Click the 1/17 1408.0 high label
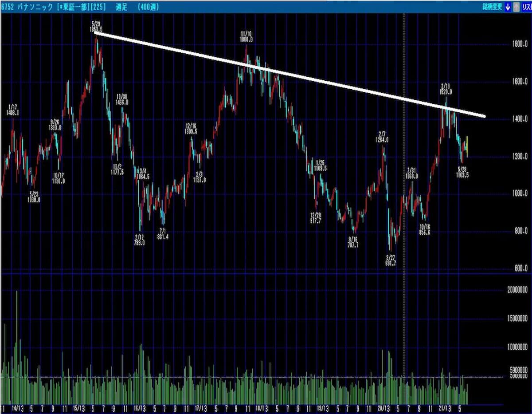Image resolution: width=532 pixels, height=414 pixels. click(12, 110)
